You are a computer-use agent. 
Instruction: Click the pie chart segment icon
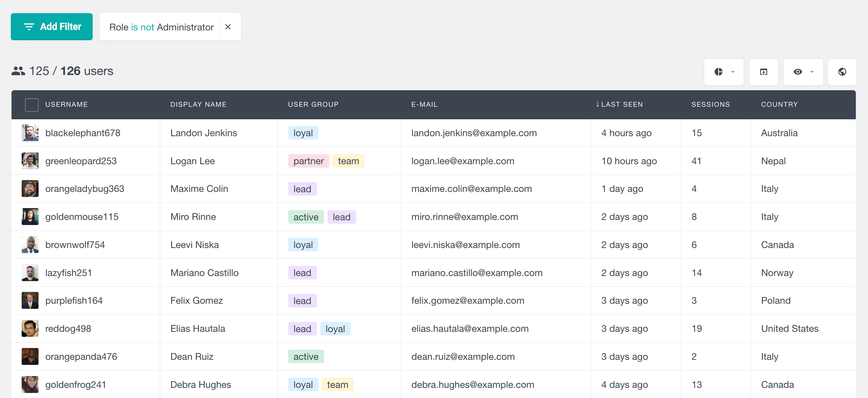(x=718, y=72)
